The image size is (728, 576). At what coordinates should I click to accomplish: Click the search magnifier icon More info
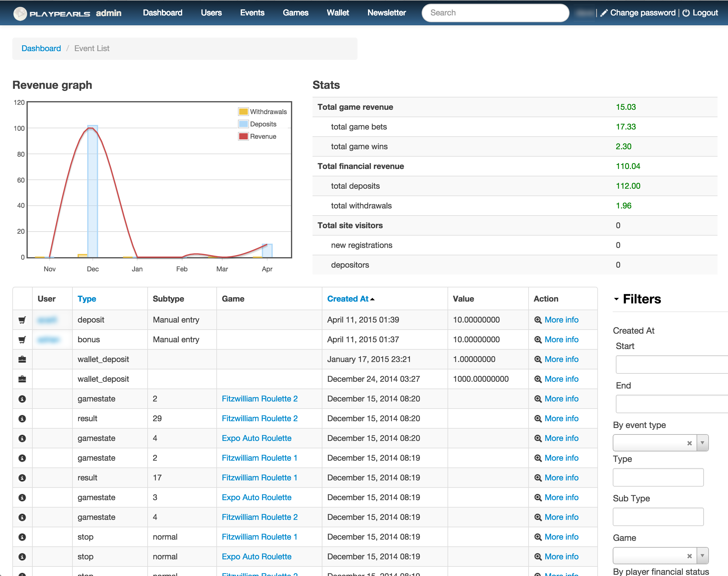tap(537, 320)
